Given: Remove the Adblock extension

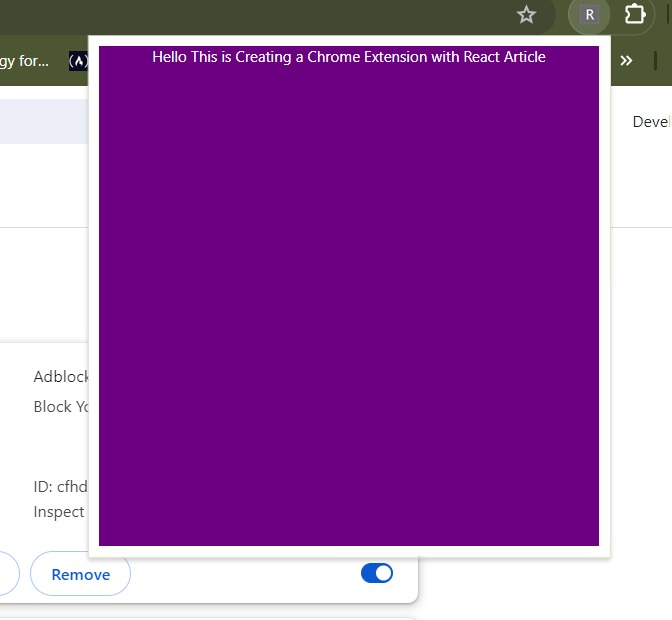Looking at the screenshot, I should pyautogui.click(x=80, y=574).
